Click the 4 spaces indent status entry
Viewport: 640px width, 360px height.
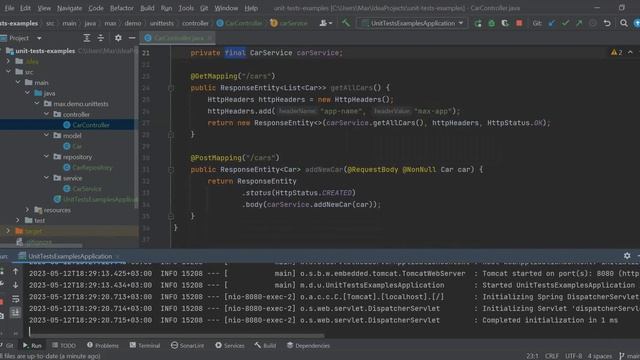(x=599, y=356)
